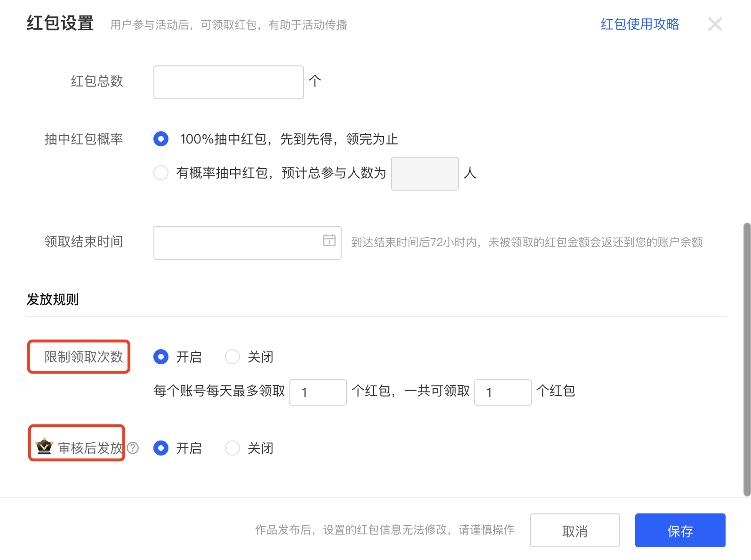Image resolution: width=751 pixels, height=560 pixels.
Task: Click the 保存 button
Action: click(x=680, y=530)
